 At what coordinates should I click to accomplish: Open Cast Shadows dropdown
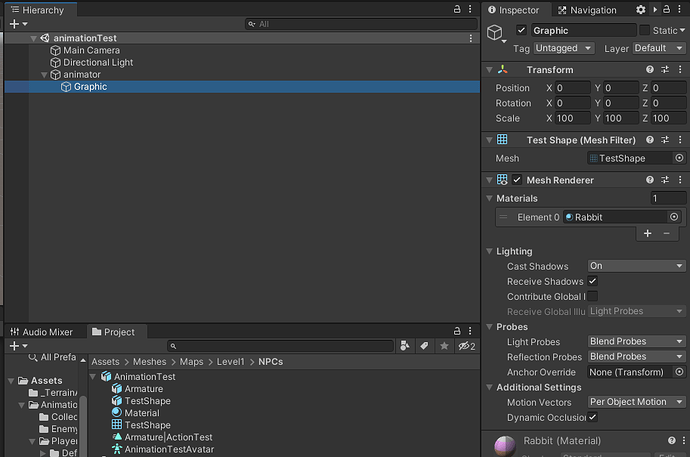click(636, 266)
